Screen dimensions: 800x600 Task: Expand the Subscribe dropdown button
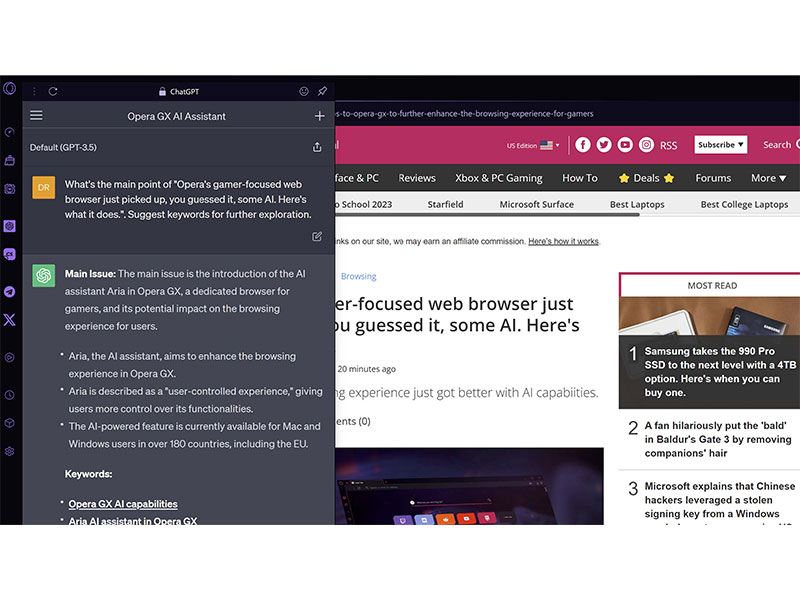pyautogui.click(x=720, y=145)
